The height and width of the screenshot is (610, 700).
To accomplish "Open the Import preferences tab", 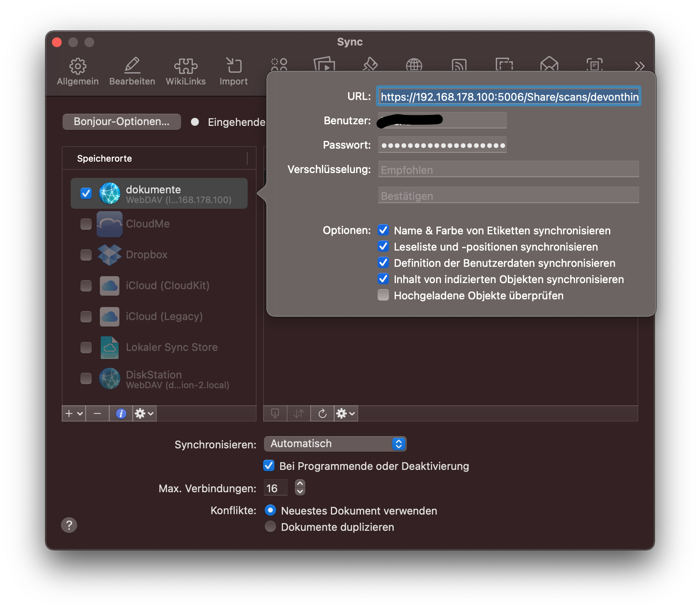I will click(x=233, y=72).
